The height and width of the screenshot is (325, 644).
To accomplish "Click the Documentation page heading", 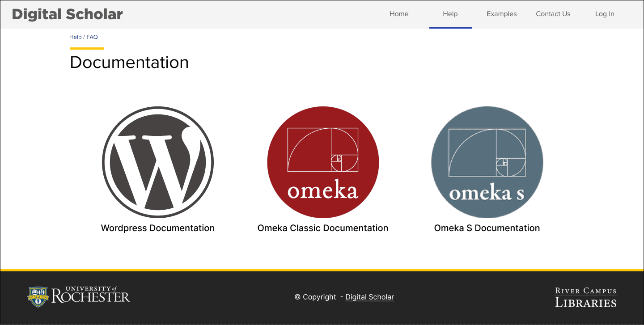I will click(129, 62).
